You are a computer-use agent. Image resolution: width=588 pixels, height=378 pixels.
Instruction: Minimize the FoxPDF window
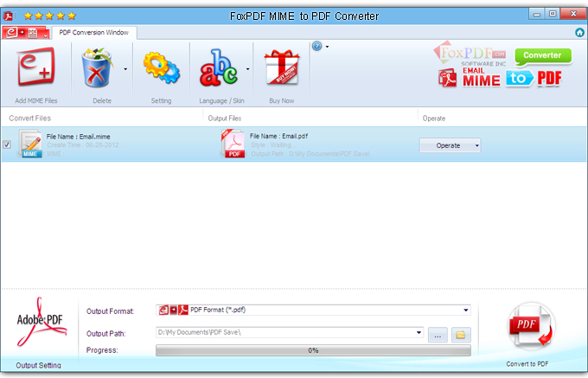537,14
